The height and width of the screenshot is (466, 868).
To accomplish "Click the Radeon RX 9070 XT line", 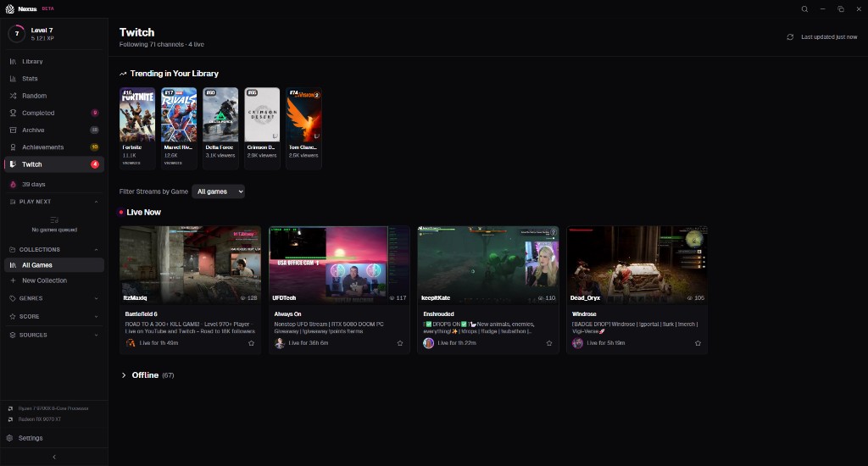I will point(39,419).
